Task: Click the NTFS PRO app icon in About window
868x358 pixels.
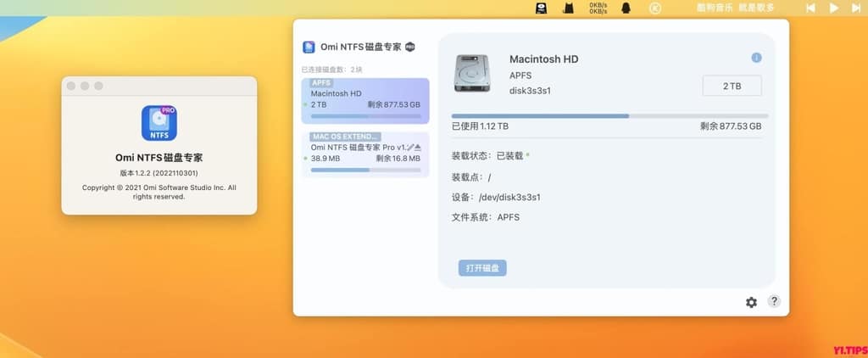Action: 159,123
